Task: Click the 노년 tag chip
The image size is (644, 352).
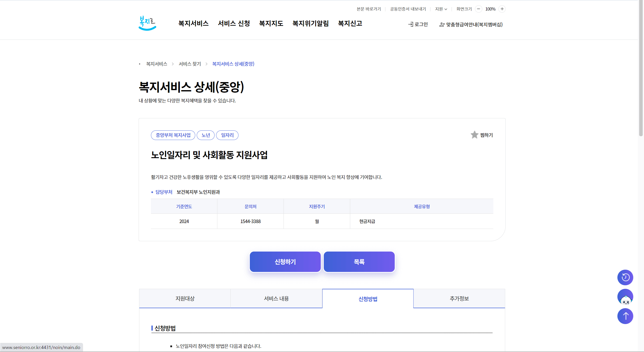Action: 206,135
